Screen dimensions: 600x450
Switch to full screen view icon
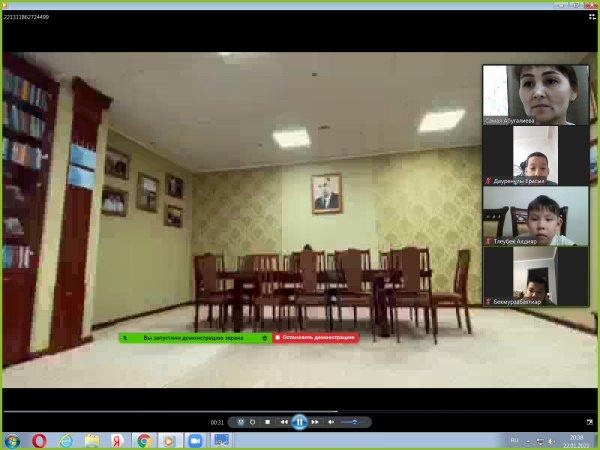[588, 422]
